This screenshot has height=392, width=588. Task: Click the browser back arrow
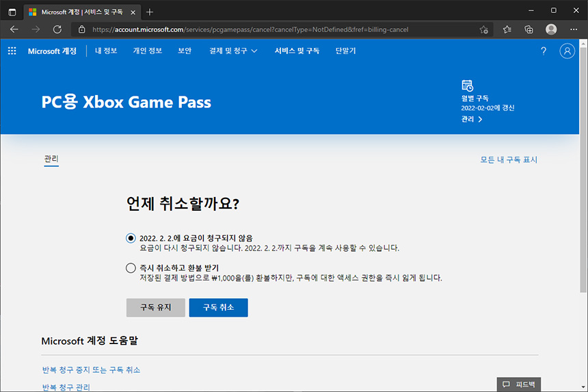pos(14,29)
